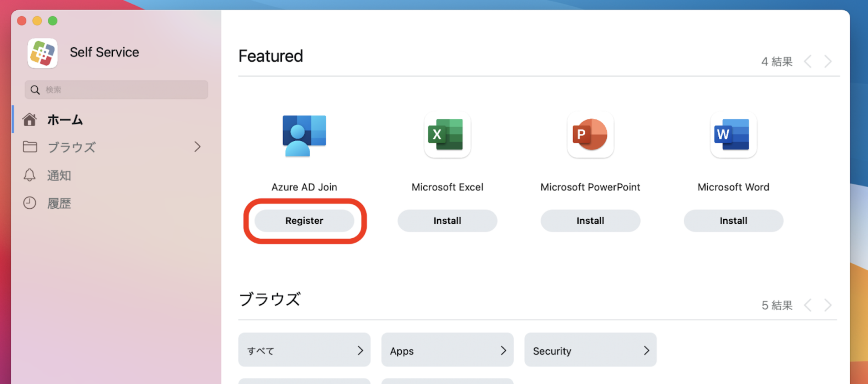Select the ホーム item in sidebar

point(65,120)
